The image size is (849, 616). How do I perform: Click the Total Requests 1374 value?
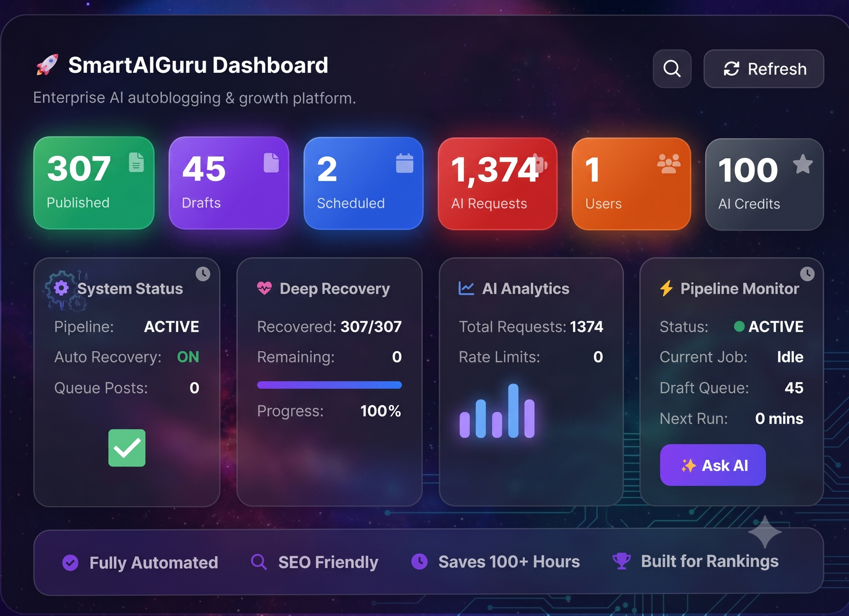point(586,327)
